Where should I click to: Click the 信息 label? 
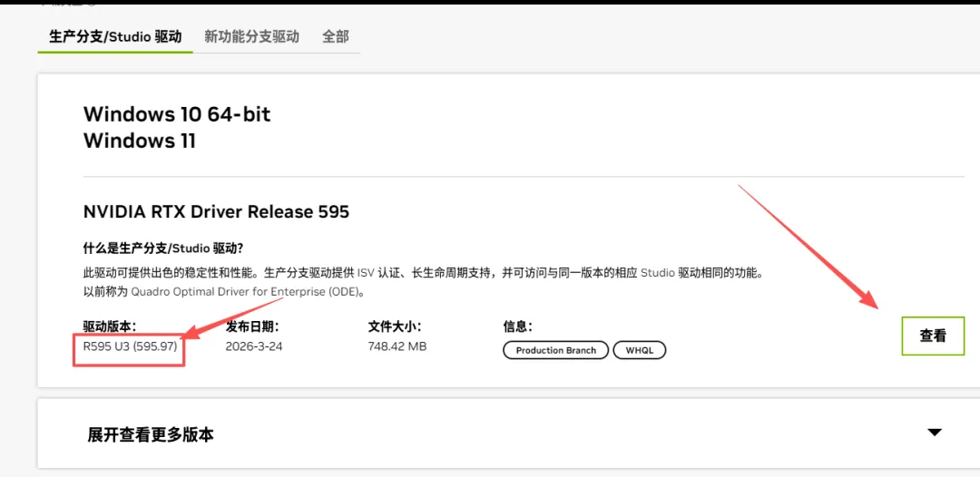[x=517, y=326]
